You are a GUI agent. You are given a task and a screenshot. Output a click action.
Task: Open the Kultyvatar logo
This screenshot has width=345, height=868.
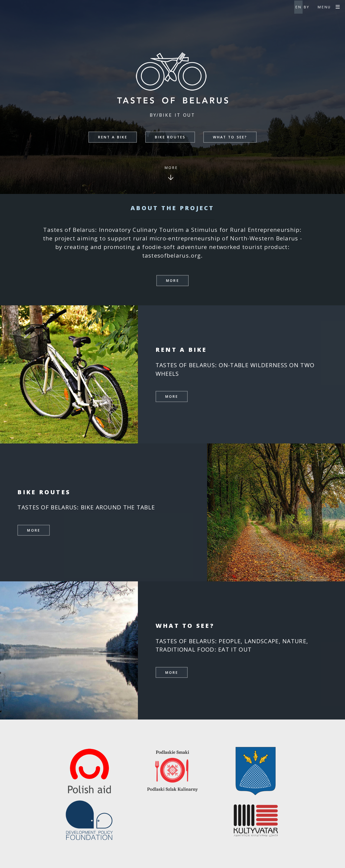click(x=256, y=821)
